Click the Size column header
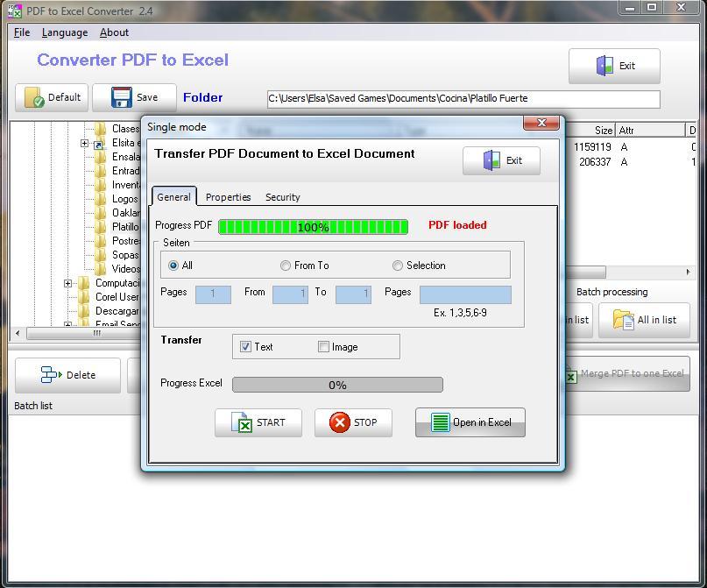The image size is (707, 588). tap(590, 131)
